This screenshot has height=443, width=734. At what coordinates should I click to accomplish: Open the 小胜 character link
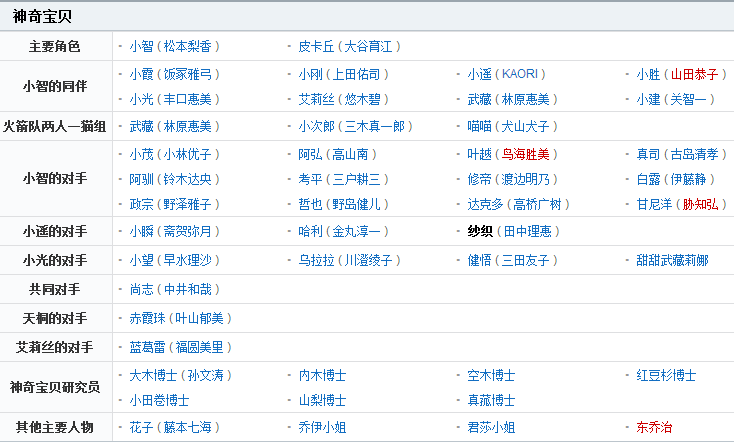(x=648, y=74)
